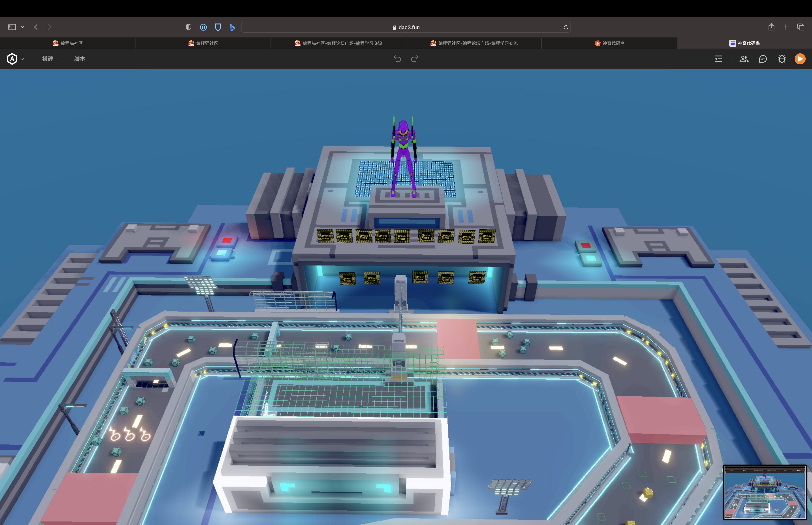Click the blue pause extension icon
This screenshot has width=812, height=525.
[203, 27]
